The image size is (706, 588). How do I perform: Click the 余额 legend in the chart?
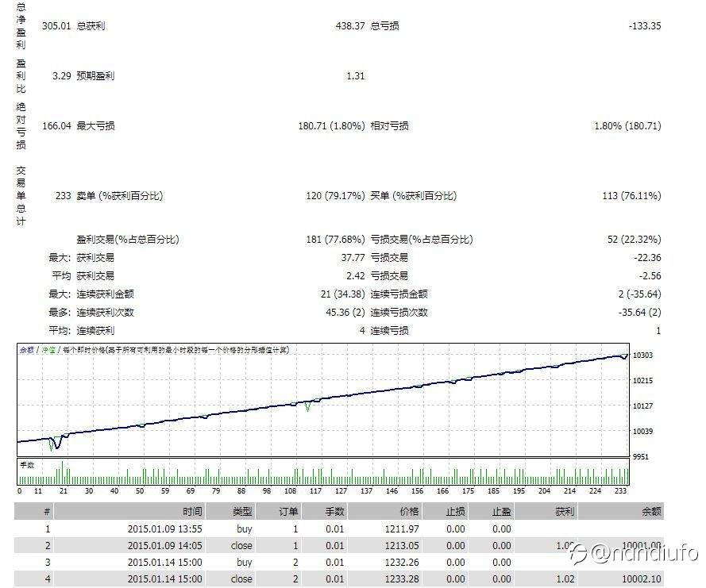[26, 350]
